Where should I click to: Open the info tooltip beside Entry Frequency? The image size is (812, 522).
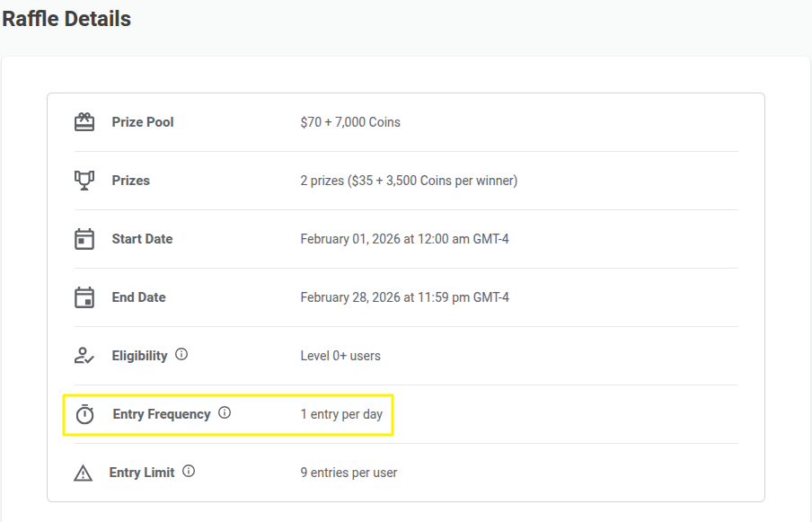[x=225, y=413]
